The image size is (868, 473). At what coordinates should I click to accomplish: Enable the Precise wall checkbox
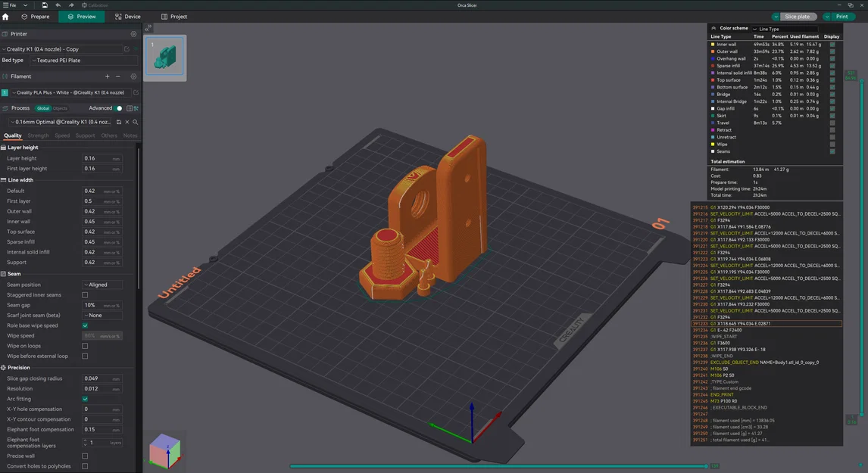85,456
